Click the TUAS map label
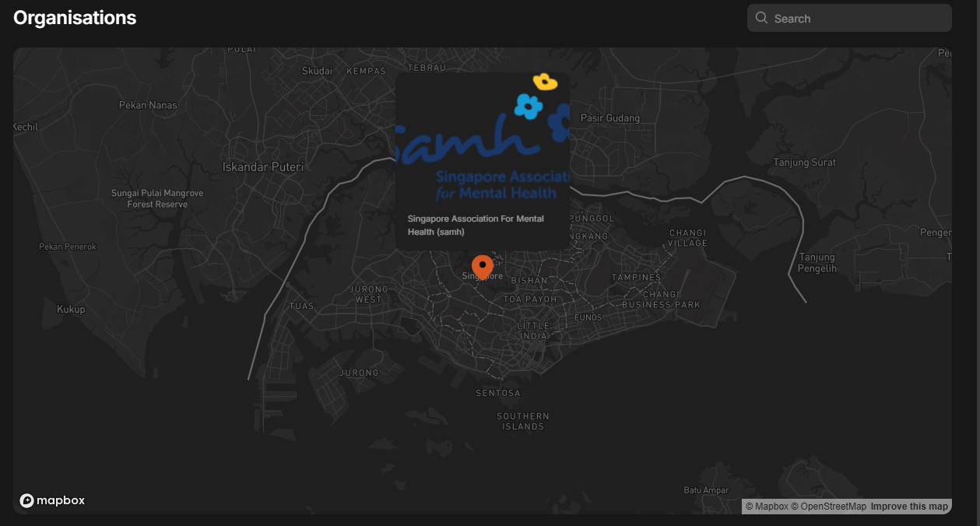Viewport: 980px width, 526px height. pos(301,306)
